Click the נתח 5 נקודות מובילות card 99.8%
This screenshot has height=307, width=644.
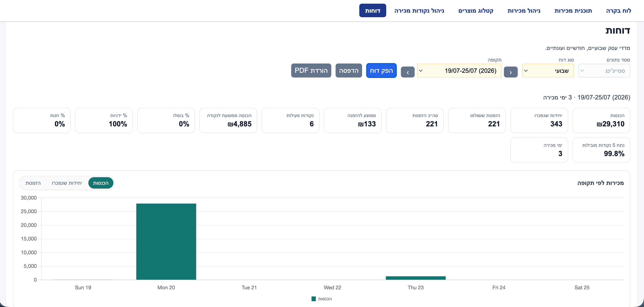tap(601, 150)
